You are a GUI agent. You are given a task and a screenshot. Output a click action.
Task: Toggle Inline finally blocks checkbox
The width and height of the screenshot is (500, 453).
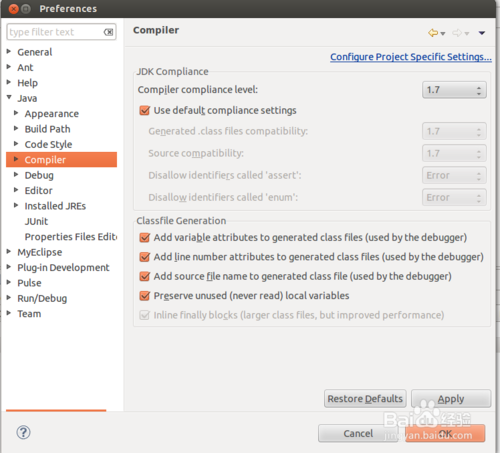[144, 315]
